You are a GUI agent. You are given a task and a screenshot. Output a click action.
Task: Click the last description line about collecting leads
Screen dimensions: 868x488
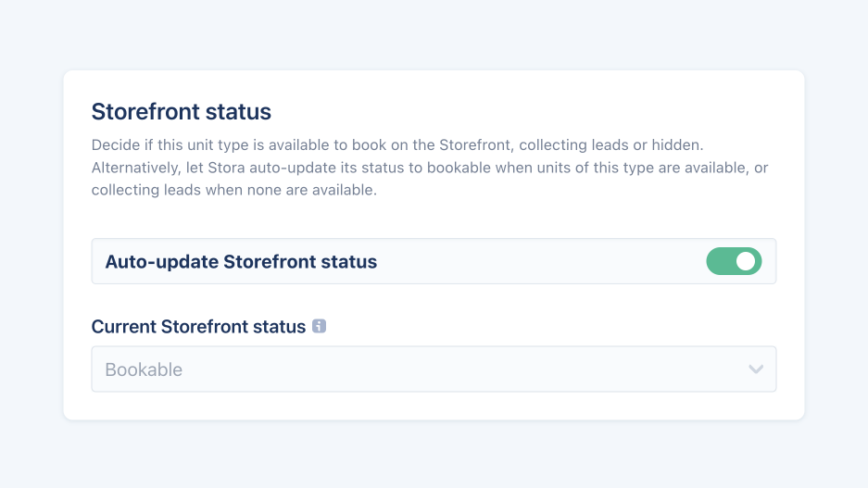pyautogui.click(x=233, y=190)
